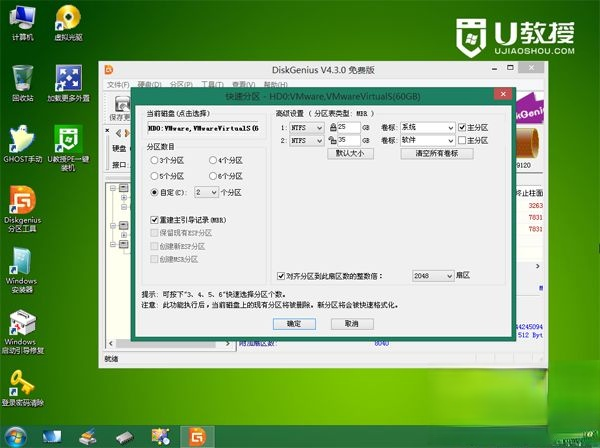The width and height of the screenshot is (600, 448).
Task: Open the paint brush taskbar icon
Action: pyautogui.click(x=88, y=437)
